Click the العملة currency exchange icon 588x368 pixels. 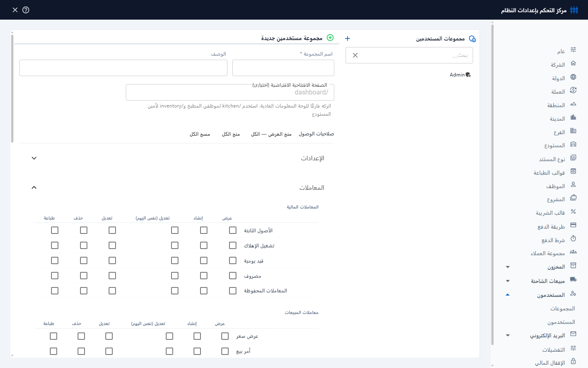573,90
